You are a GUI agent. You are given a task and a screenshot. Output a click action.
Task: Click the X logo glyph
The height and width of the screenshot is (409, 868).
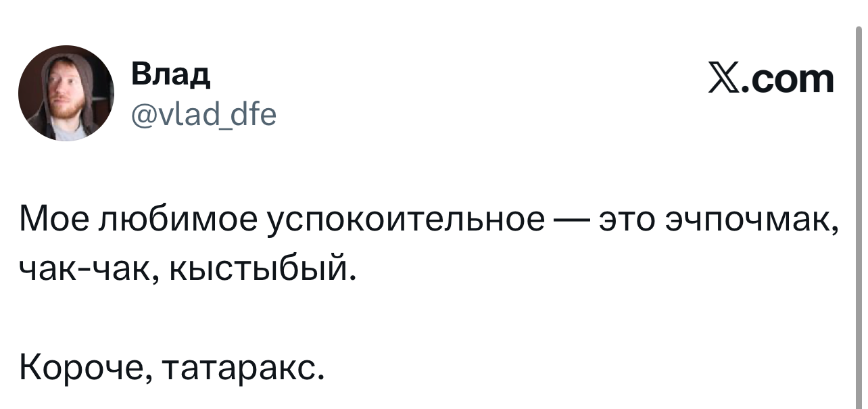724,80
